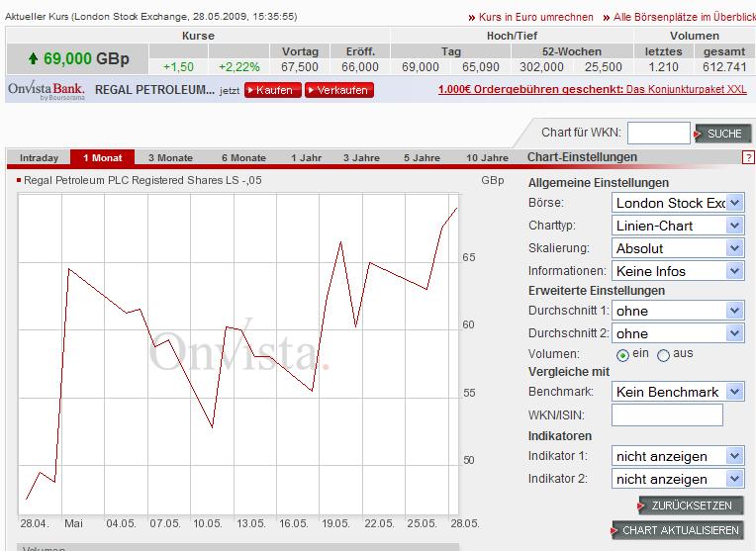Open the Informationen Keine Infos dropdown
The image size is (756, 551).
tap(678, 271)
